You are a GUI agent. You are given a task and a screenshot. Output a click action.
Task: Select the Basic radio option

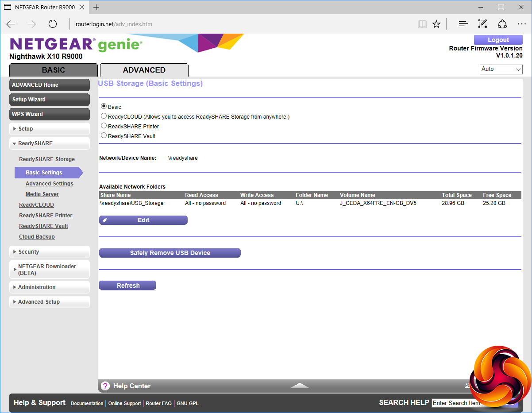click(104, 106)
